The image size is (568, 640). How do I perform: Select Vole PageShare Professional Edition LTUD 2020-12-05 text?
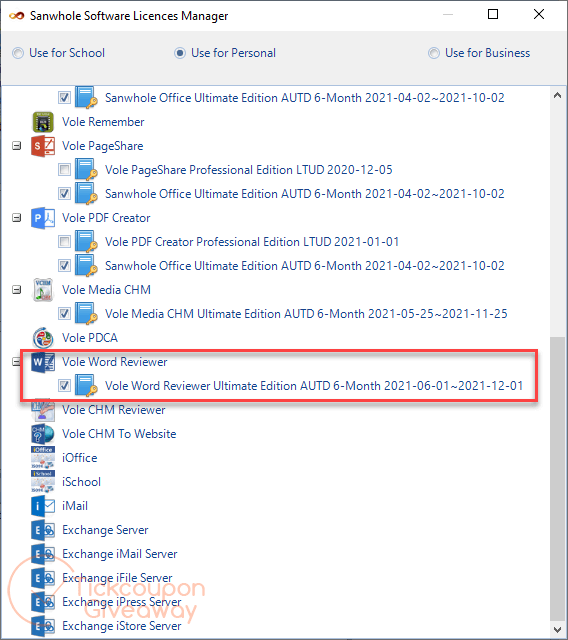(248, 170)
